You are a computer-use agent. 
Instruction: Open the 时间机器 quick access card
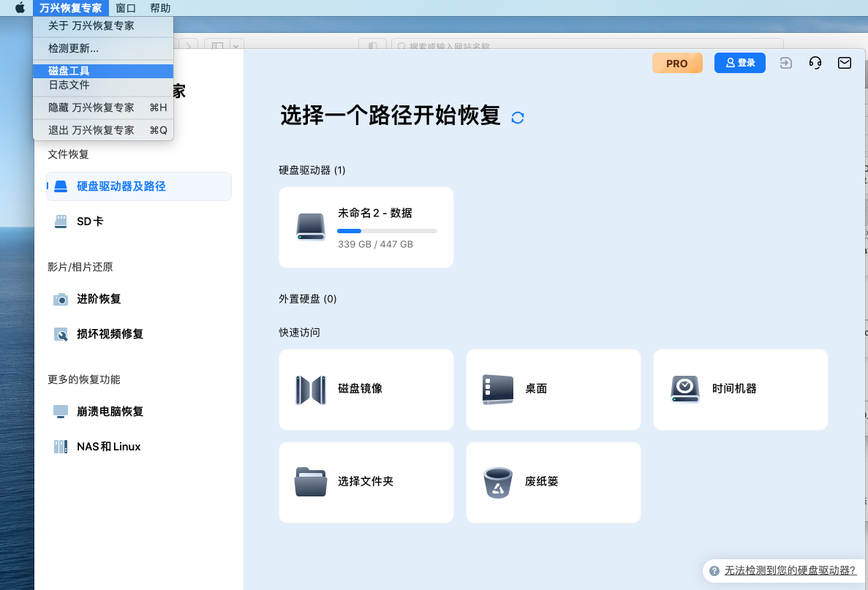click(x=740, y=389)
